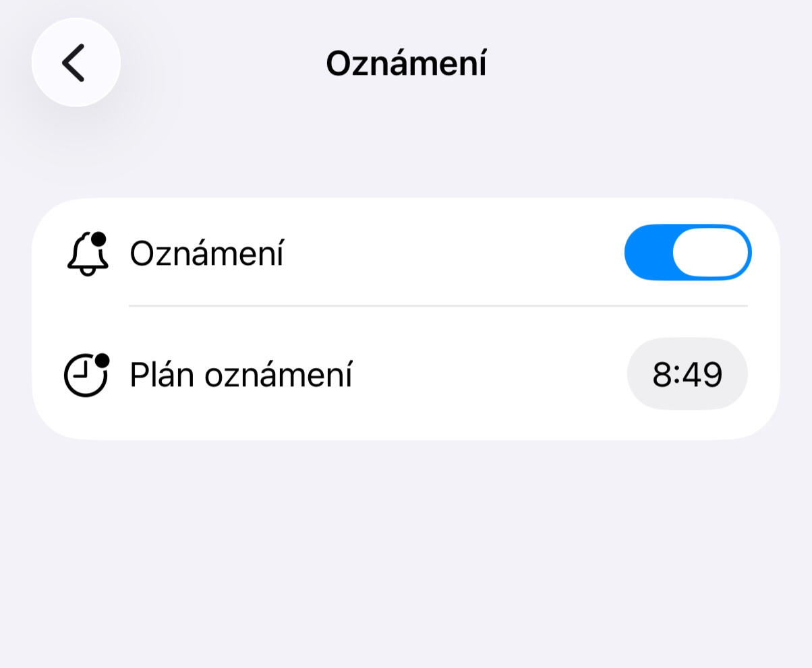Change the scheduled notification time 8:49
The image size is (812, 668).
pos(687,374)
